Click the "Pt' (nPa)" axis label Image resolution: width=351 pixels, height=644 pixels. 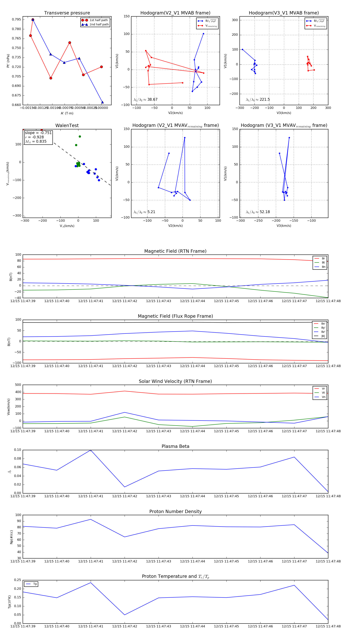[x=8, y=61]
